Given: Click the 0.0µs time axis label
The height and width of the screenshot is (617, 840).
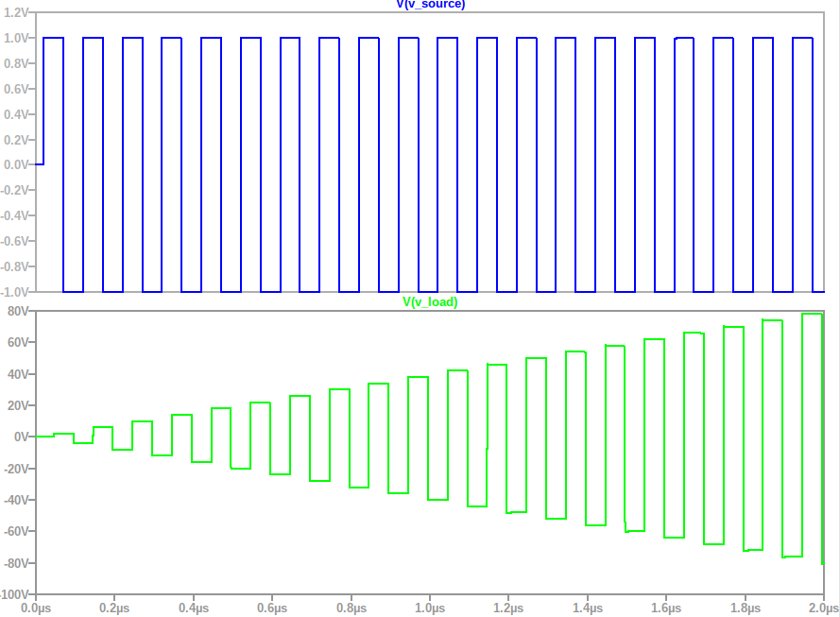Looking at the screenshot, I should [36, 608].
